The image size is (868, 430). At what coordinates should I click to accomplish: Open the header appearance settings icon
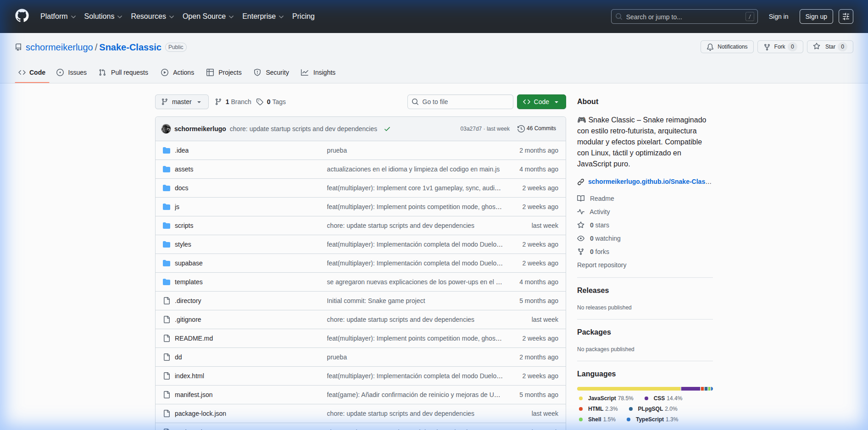(x=846, y=17)
